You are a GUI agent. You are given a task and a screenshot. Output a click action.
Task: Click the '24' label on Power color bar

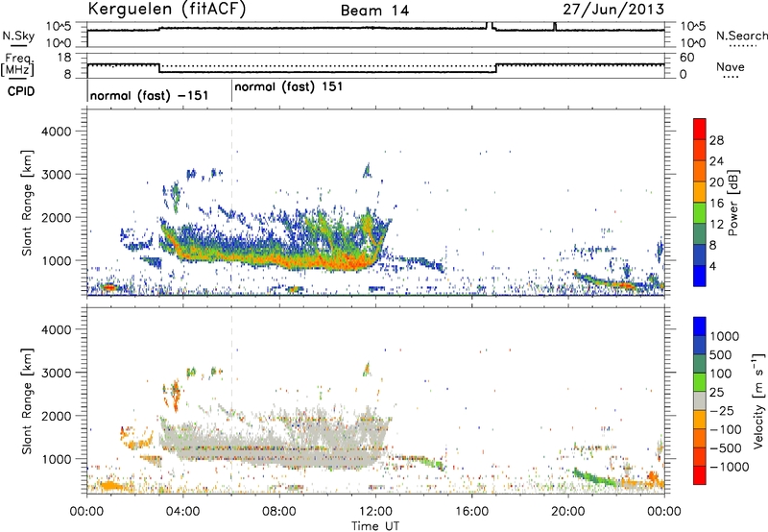[x=716, y=161]
